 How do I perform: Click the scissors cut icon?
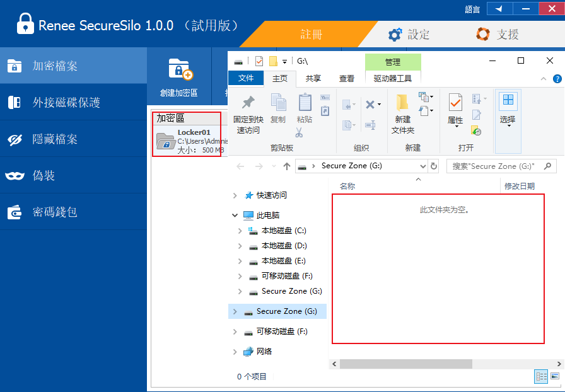click(299, 132)
